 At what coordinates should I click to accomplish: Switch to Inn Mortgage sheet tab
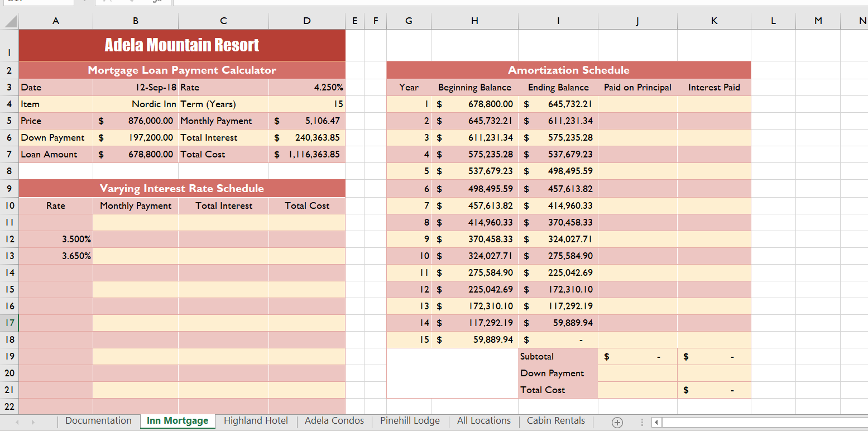click(x=178, y=421)
